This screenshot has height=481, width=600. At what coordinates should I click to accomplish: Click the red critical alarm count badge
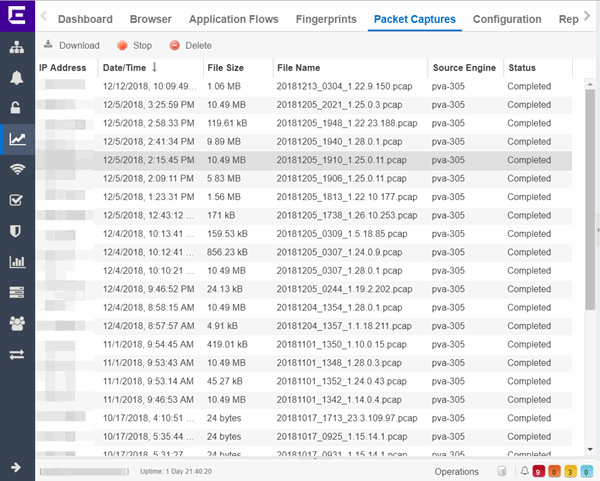[539, 471]
